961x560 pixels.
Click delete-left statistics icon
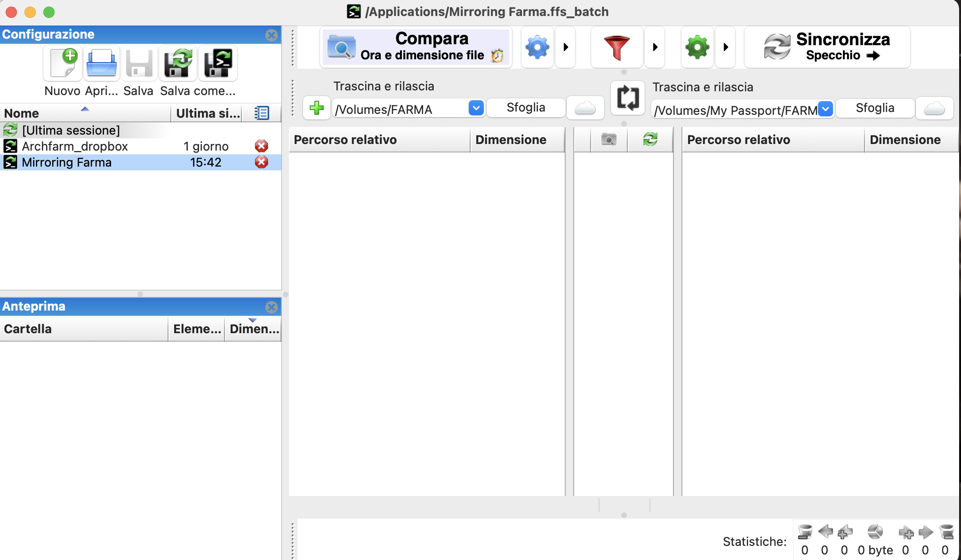coord(805,532)
